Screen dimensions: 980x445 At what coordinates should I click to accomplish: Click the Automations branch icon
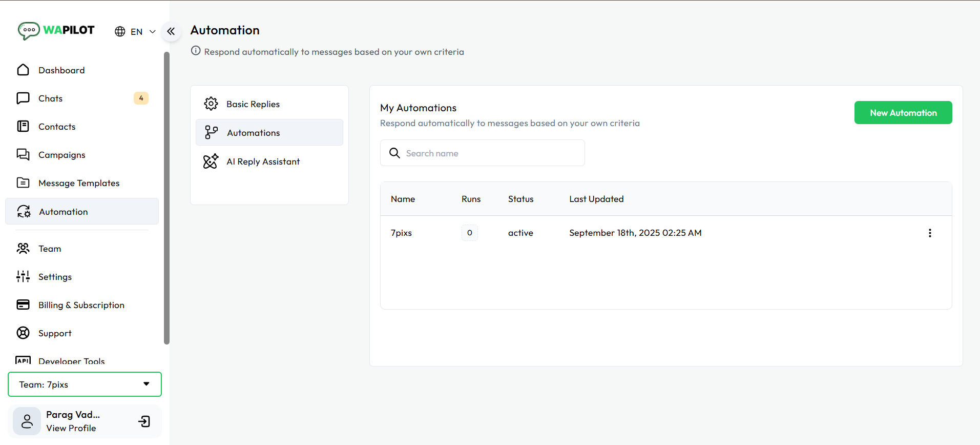[211, 132]
